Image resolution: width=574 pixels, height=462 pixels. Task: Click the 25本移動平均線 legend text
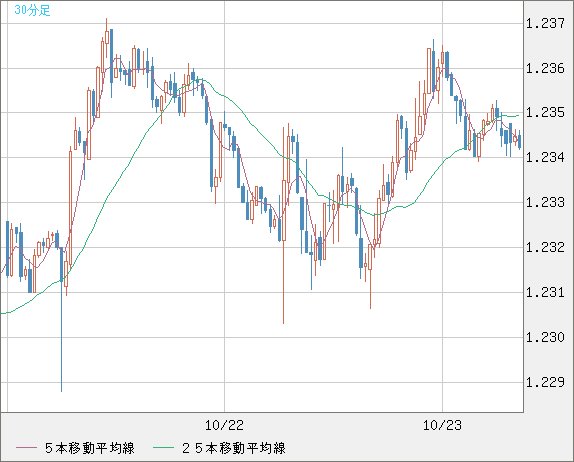(x=234, y=448)
